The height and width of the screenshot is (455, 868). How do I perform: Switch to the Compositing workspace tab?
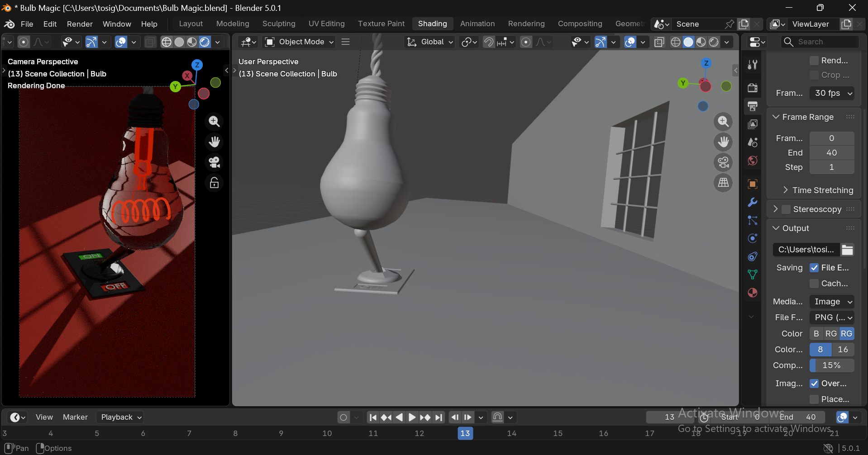[x=580, y=24]
